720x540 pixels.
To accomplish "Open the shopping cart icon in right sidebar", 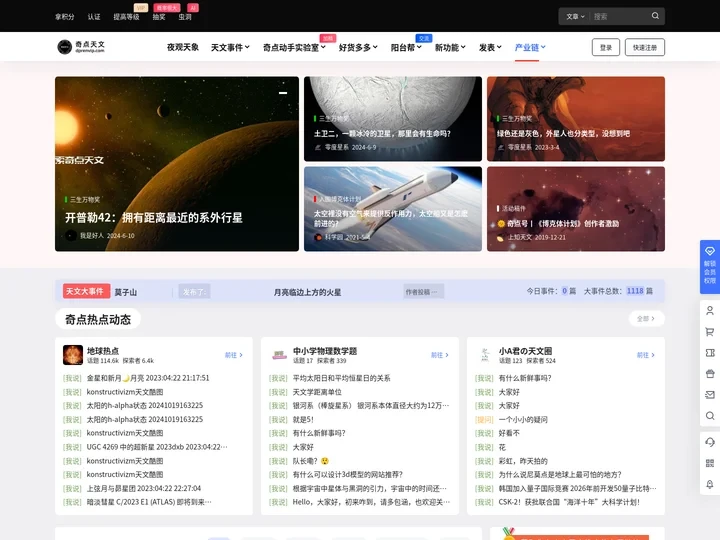I will 709,332.
